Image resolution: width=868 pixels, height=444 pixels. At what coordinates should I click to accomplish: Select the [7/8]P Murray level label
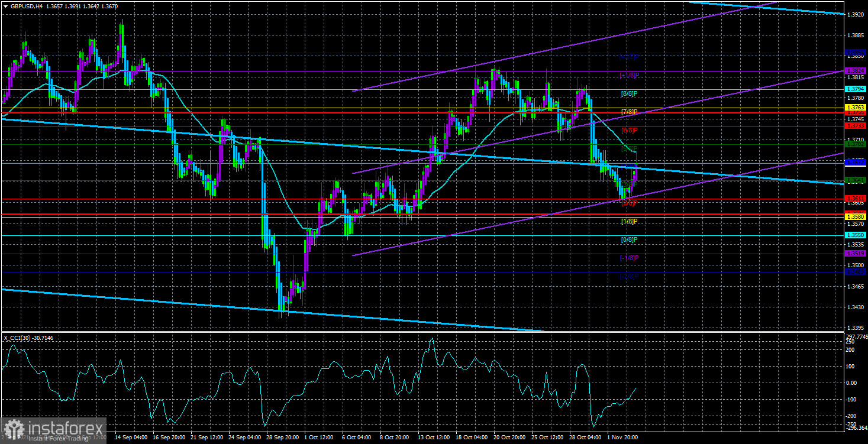(629, 112)
